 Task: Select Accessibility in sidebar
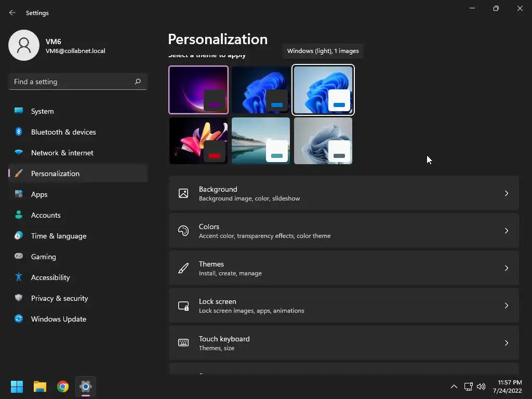pos(78,277)
